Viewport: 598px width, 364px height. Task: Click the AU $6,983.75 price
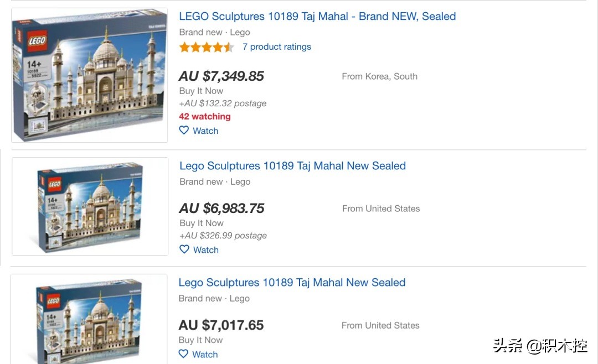[222, 209]
